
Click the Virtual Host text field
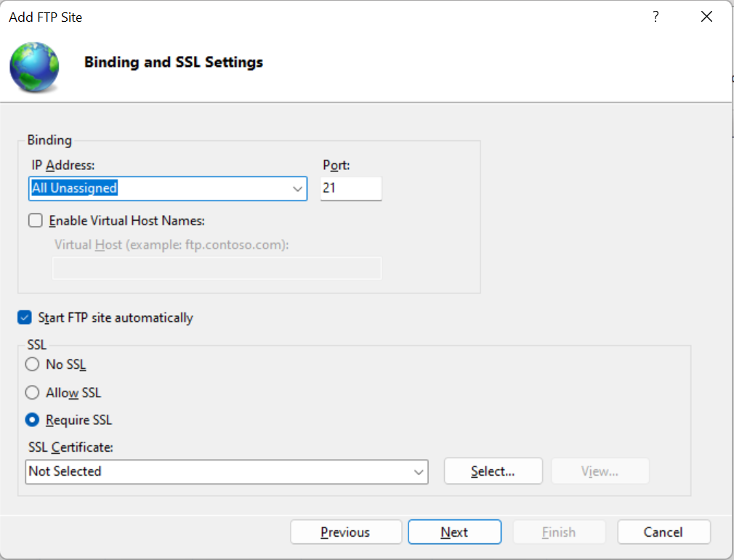(x=217, y=269)
